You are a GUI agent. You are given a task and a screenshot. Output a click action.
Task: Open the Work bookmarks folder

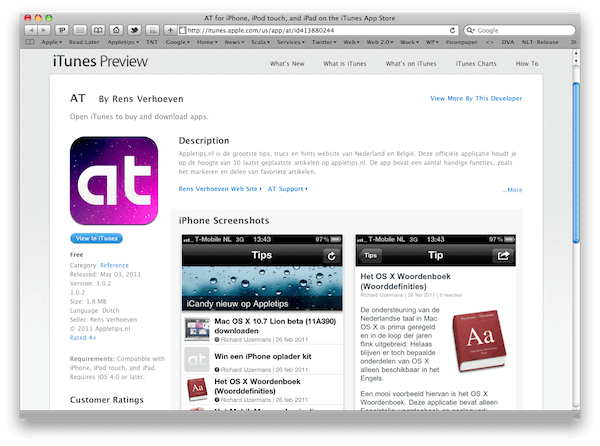[409, 42]
